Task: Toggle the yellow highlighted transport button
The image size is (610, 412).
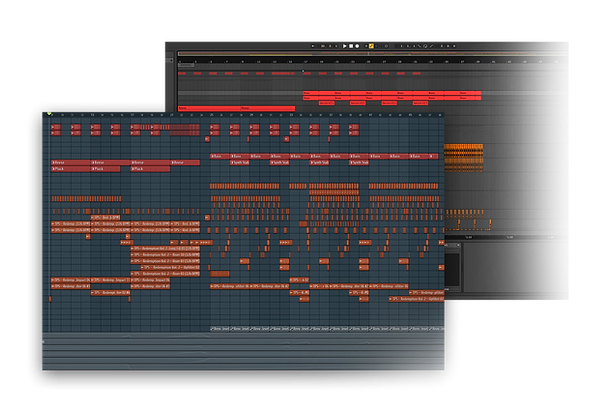Action: click(x=371, y=46)
